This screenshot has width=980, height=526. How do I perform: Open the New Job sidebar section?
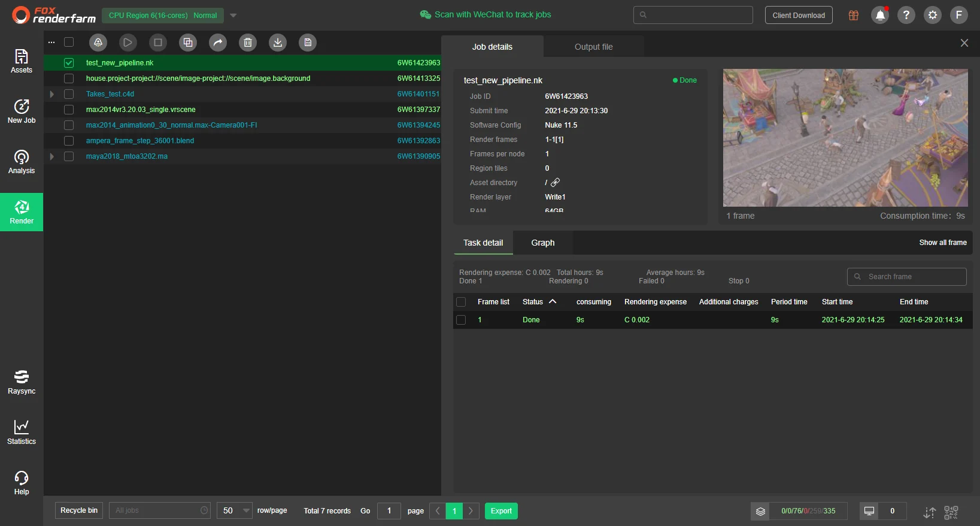[x=22, y=111]
